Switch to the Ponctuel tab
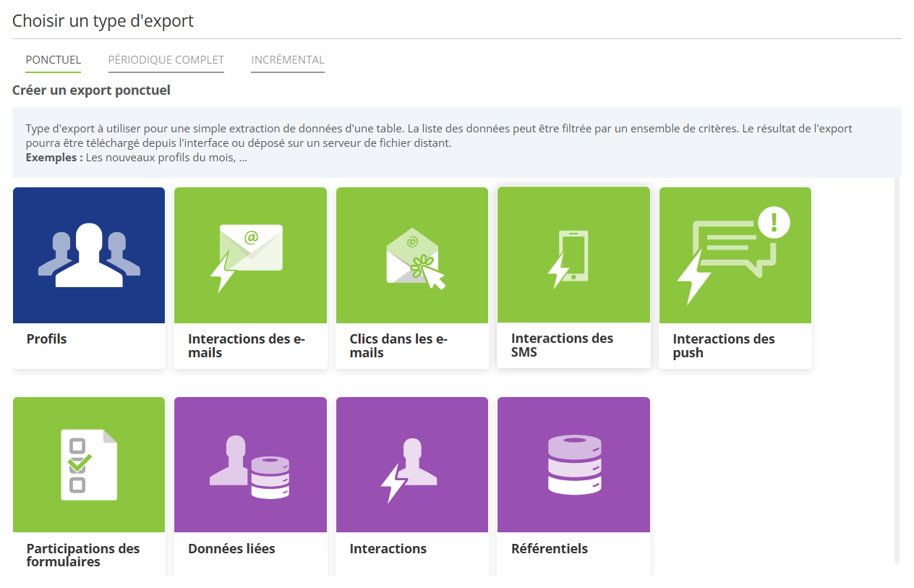The width and height of the screenshot is (914, 588). tap(54, 60)
